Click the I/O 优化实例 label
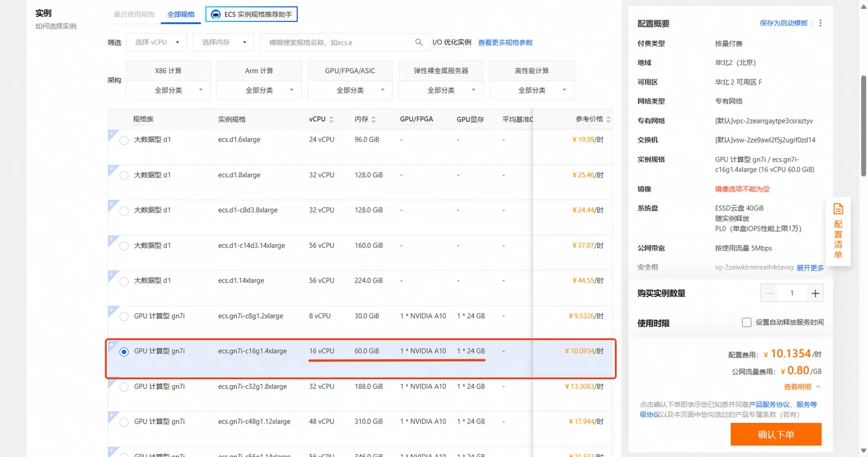Image resolution: width=868 pixels, height=457 pixels. [x=452, y=42]
